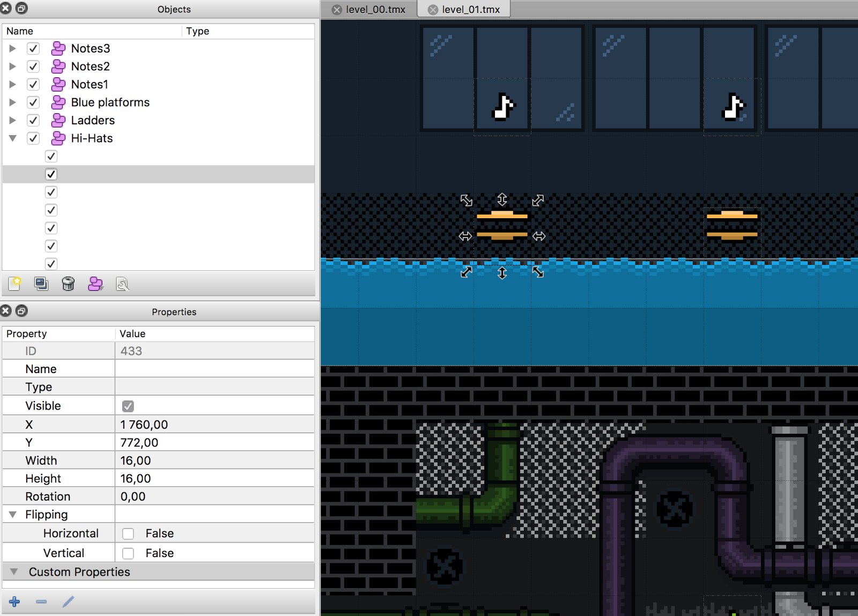Toggle visibility of Blue platforms layer

pyautogui.click(x=33, y=102)
